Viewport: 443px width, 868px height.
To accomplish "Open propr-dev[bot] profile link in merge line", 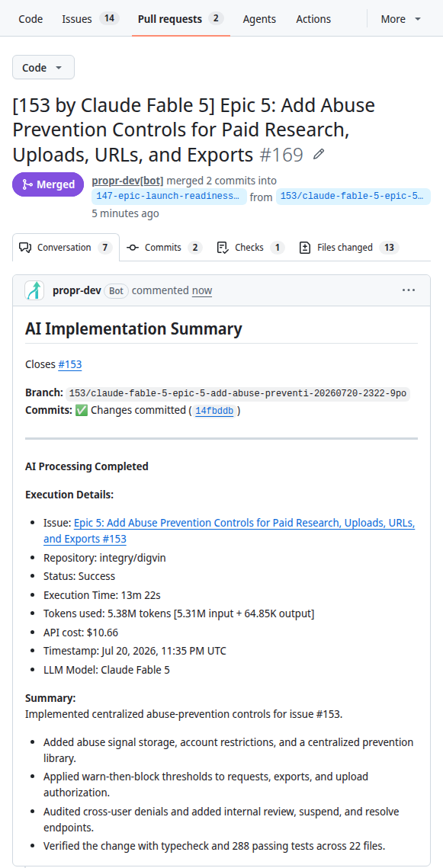I will 128,181.
